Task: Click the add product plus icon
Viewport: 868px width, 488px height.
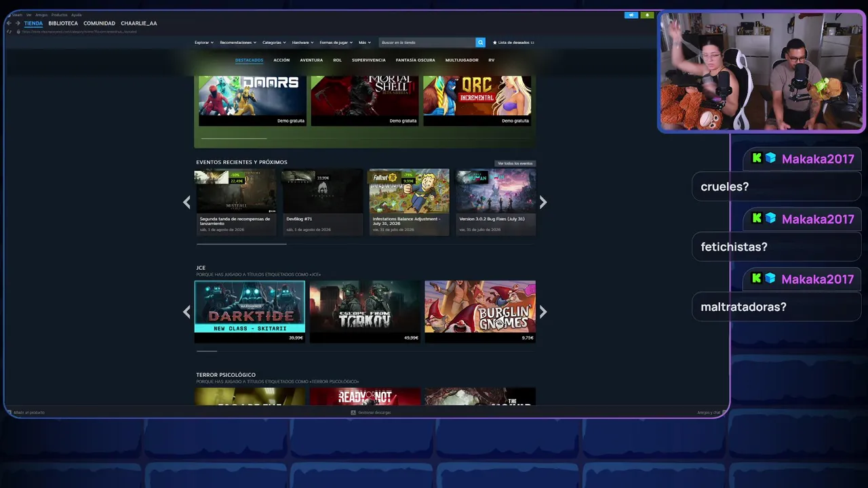Action: pyautogui.click(x=9, y=412)
